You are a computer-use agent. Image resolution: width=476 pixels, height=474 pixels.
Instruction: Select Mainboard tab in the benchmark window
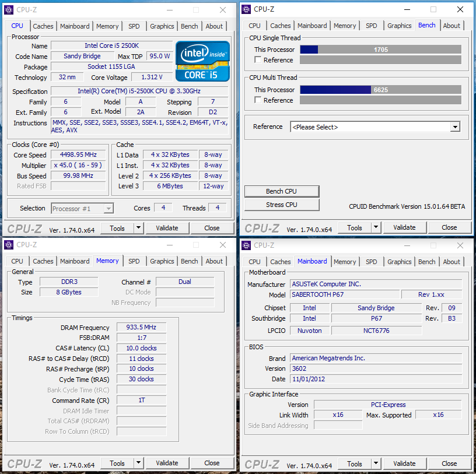tap(312, 26)
